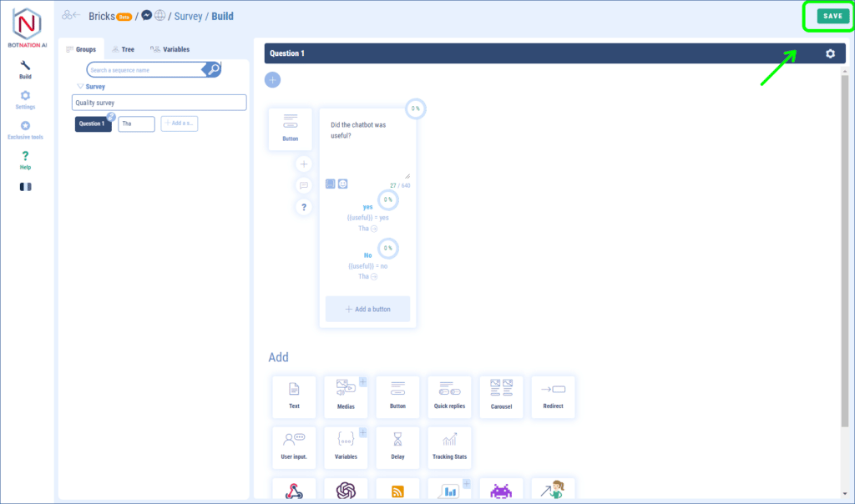Viewport: 855px width, 504px height.
Task: Open Question 1 settings gear
Action: click(x=830, y=53)
